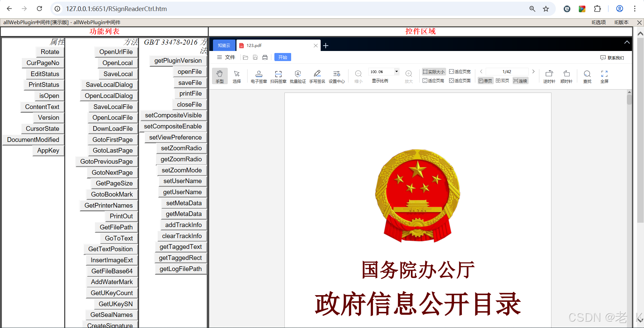The image size is (644, 328).
Task: Toggle fit page (适应页面) view
Action: tap(460, 80)
